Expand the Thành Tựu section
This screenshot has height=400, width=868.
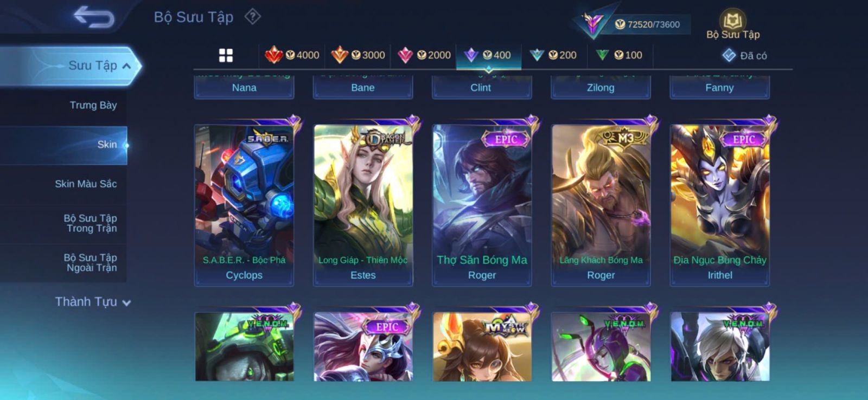click(x=93, y=302)
